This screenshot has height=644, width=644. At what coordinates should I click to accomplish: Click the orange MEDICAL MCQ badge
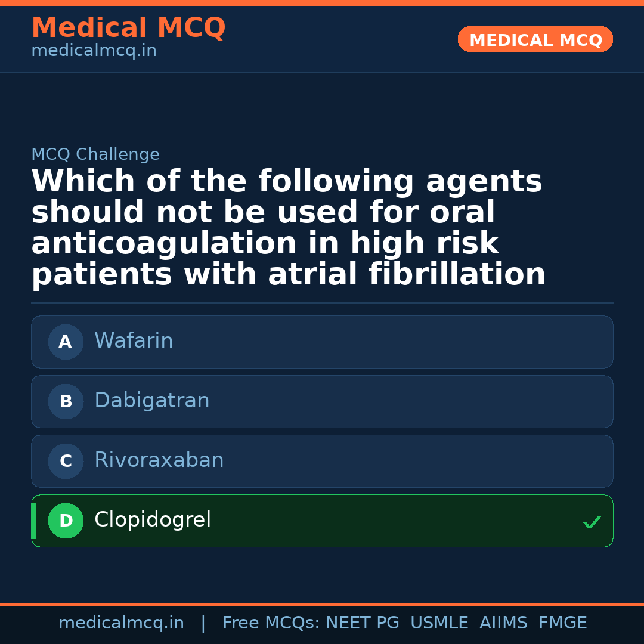535,39
